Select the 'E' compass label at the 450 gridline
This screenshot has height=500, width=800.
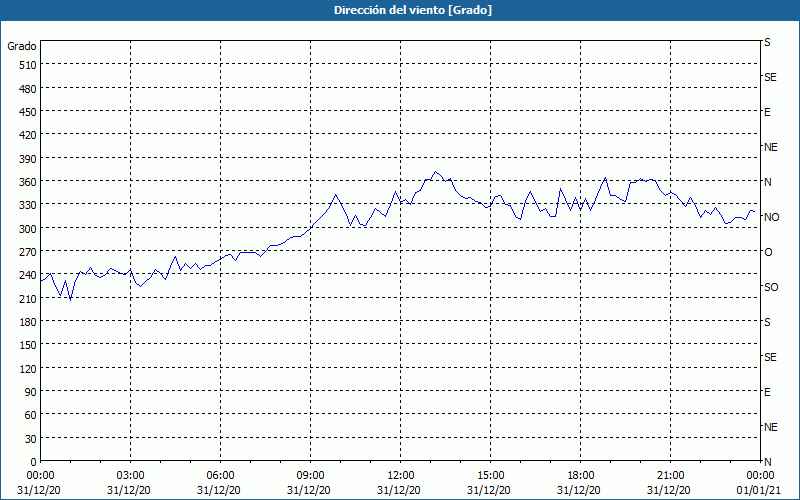tap(767, 112)
